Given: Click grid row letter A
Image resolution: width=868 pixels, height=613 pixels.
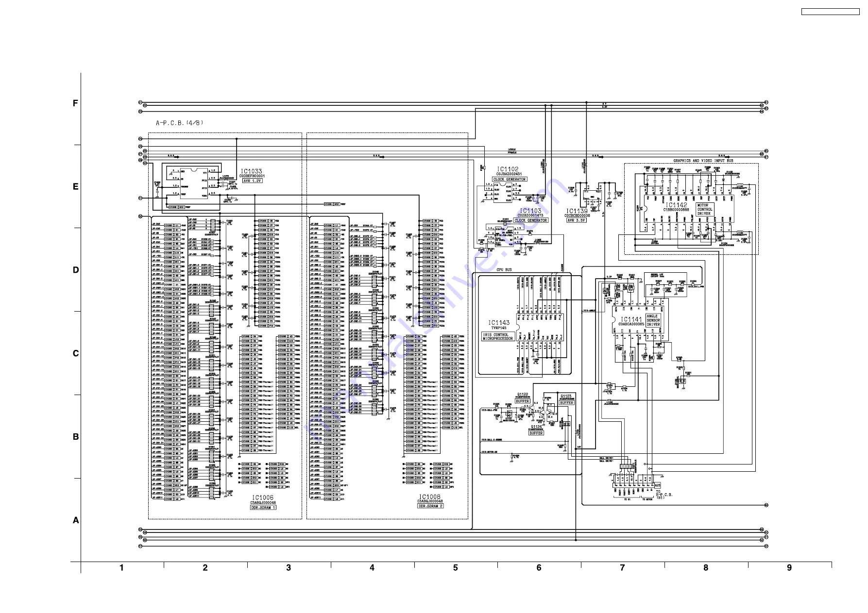Looking at the screenshot, I should [x=75, y=520].
